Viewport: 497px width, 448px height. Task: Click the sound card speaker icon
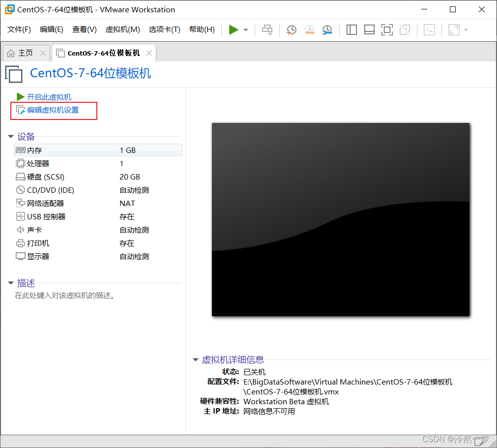tap(21, 230)
